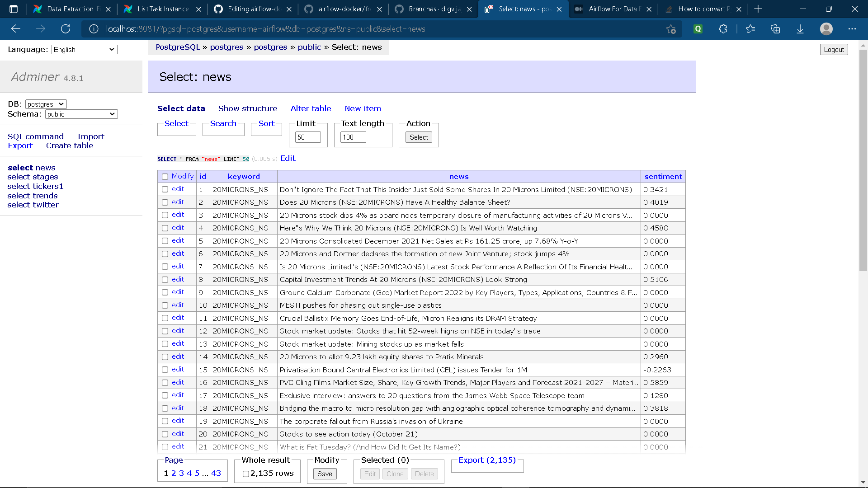This screenshot has width=868, height=488.
Task: Open the Favorites list icon
Action: 750,28
